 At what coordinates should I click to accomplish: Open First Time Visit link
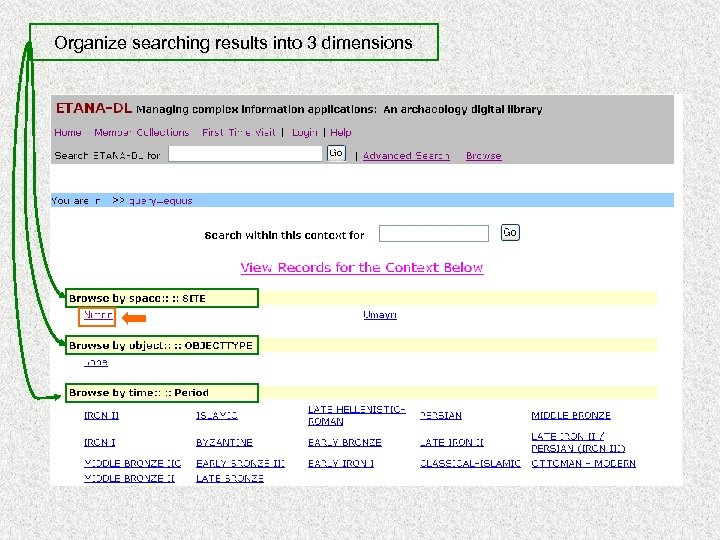(x=239, y=132)
